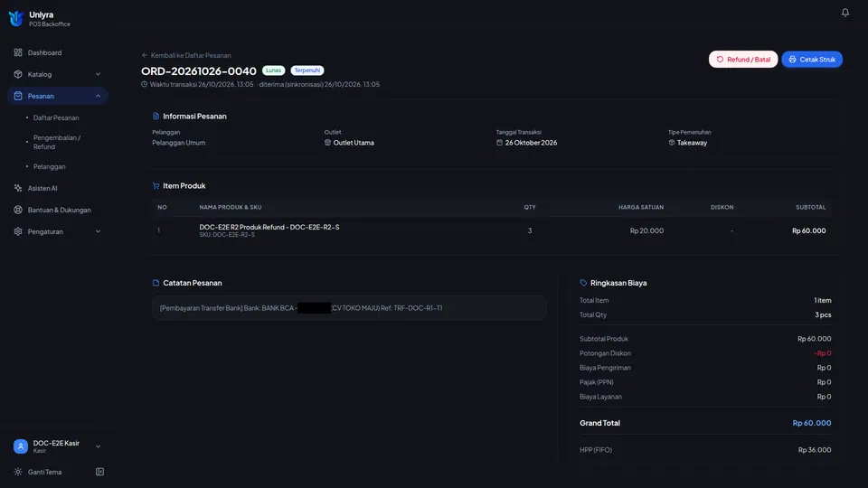Click the Ringkasan Biaya tag icon
The height and width of the screenshot is (488, 868).
(583, 283)
